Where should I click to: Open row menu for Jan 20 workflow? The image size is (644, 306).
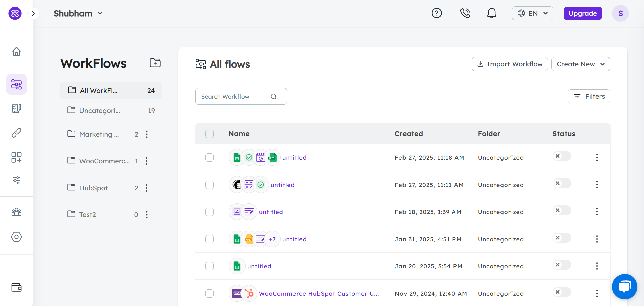[597, 266]
